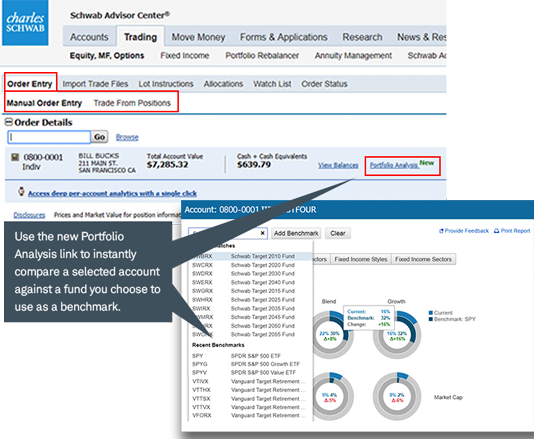534x439 pixels.
Task: Open the Portfolio Analysis link
Action: click(x=394, y=165)
